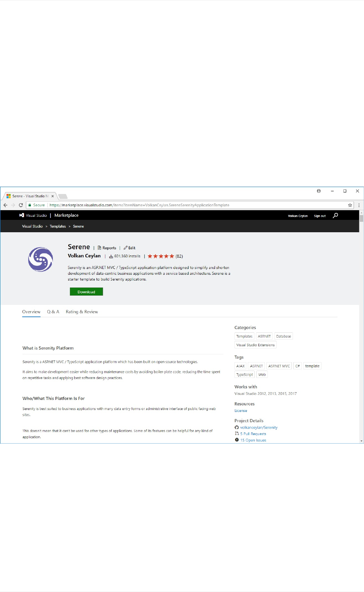The image size is (364, 592).
Task: Click the green Download button
Action: 86,292
